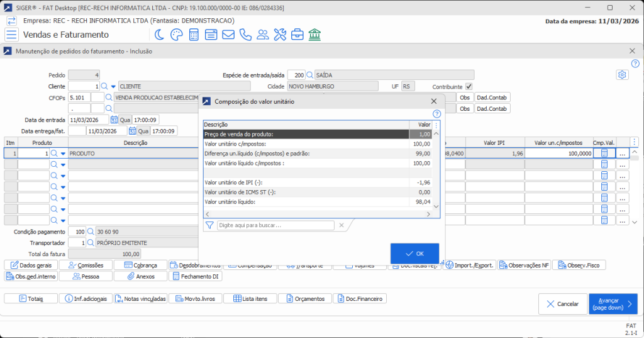
Task: Open the Data de entrada calendar picker
Action: [x=114, y=120]
